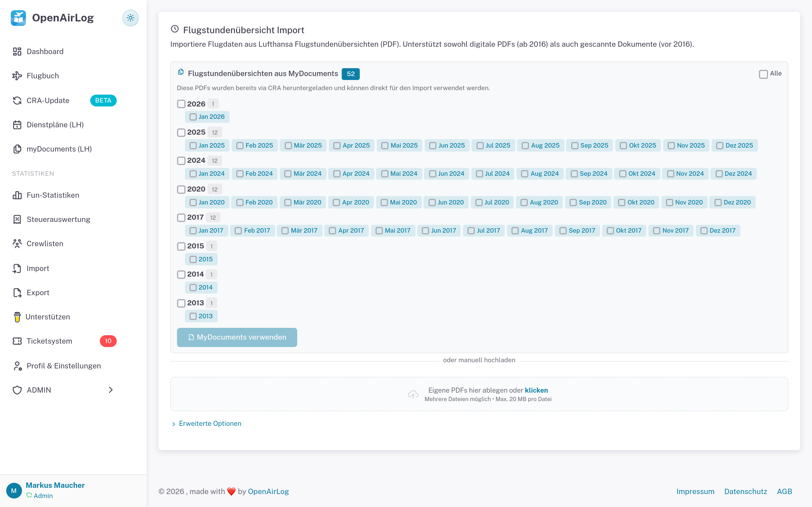Open the Dashboard menu item
This screenshot has width=812, height=507.
(45, 52)
